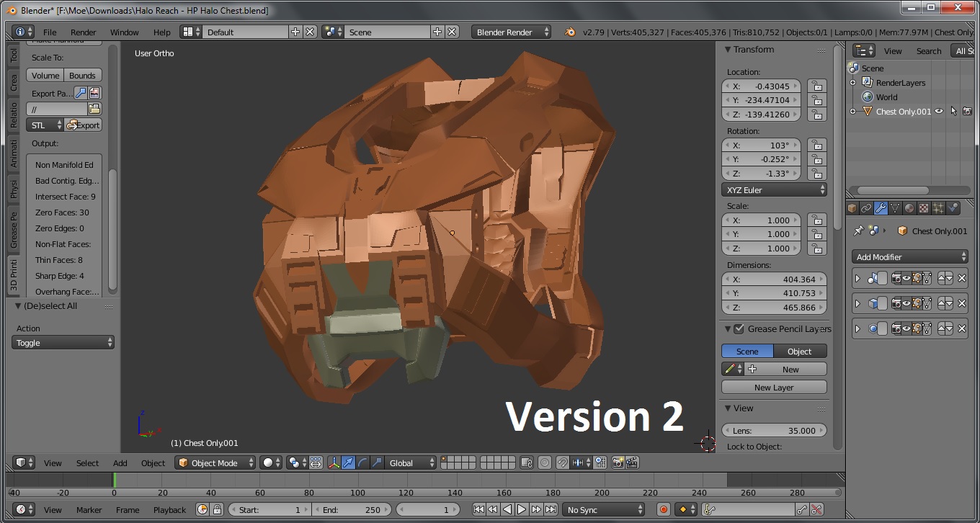Remove the first modifier with its X

(x=961, y=278)
